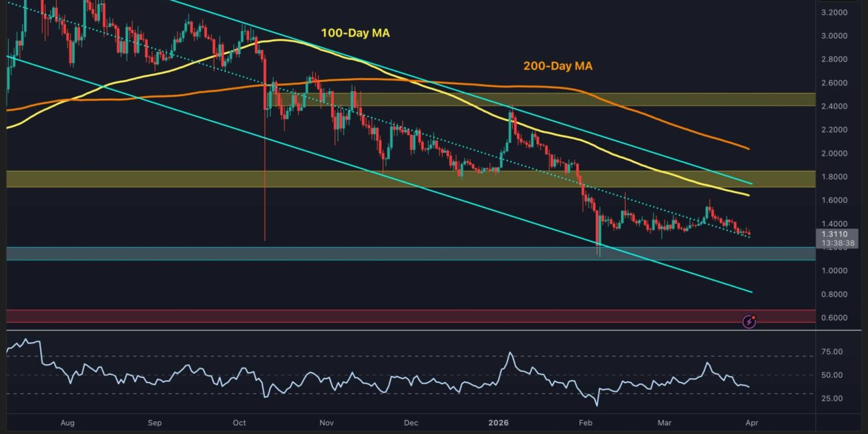Click the red support zone near 0.6000

pos(401,316)
